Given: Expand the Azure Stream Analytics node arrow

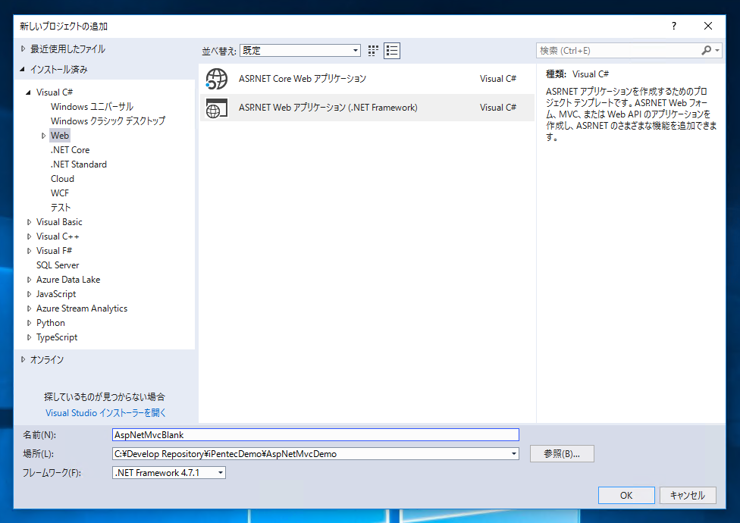Looking at the screenshot, I should point(29,308).
